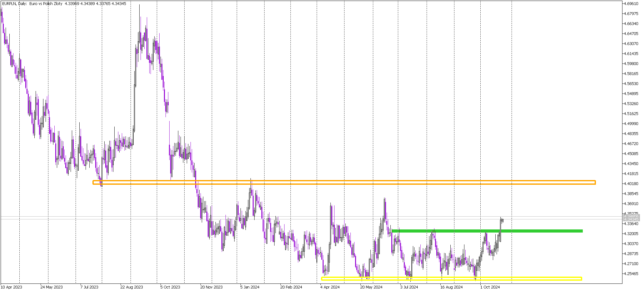Select the orange rectangle resistance zone
Screen dimensions: 644x291
344,182
